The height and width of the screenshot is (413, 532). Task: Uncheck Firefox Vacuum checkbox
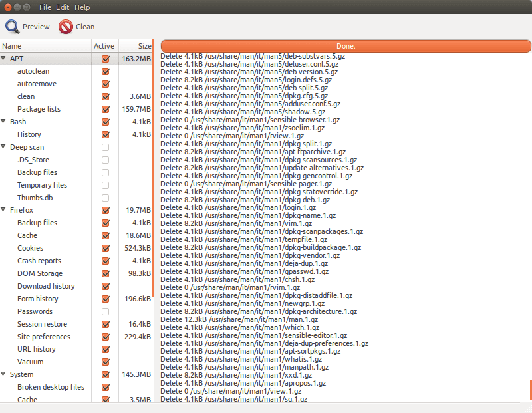106,362
